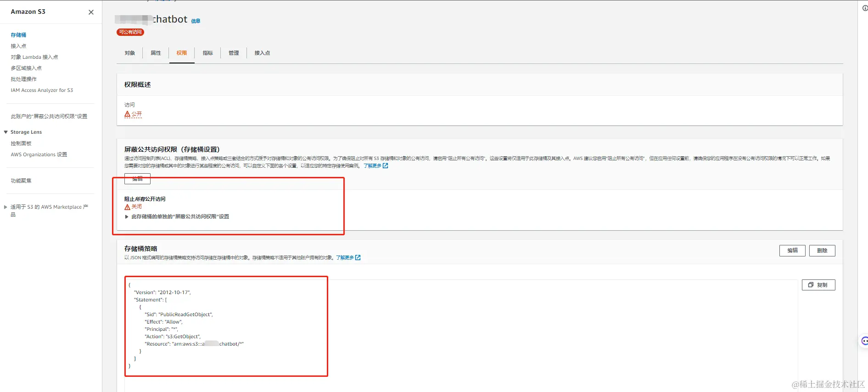Open the 指标 tab
The width and height of the screenshot is (868, 392).
pos(208,53)
